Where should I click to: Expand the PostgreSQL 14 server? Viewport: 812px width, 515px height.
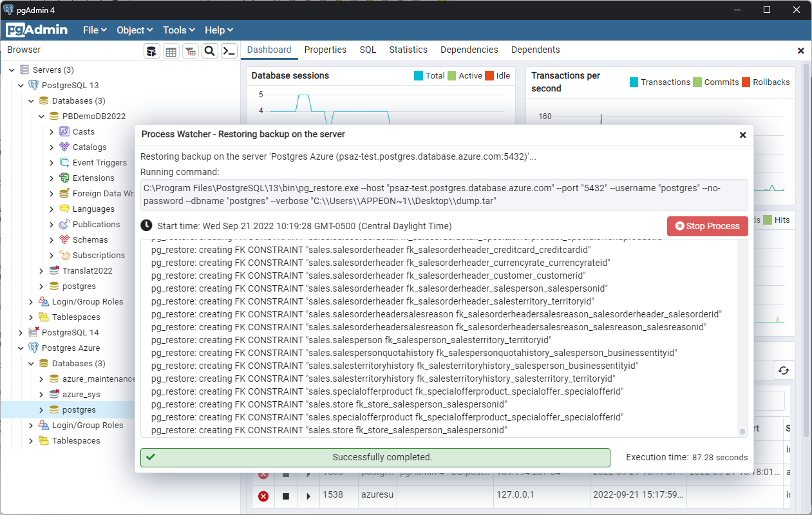[20, 332]
